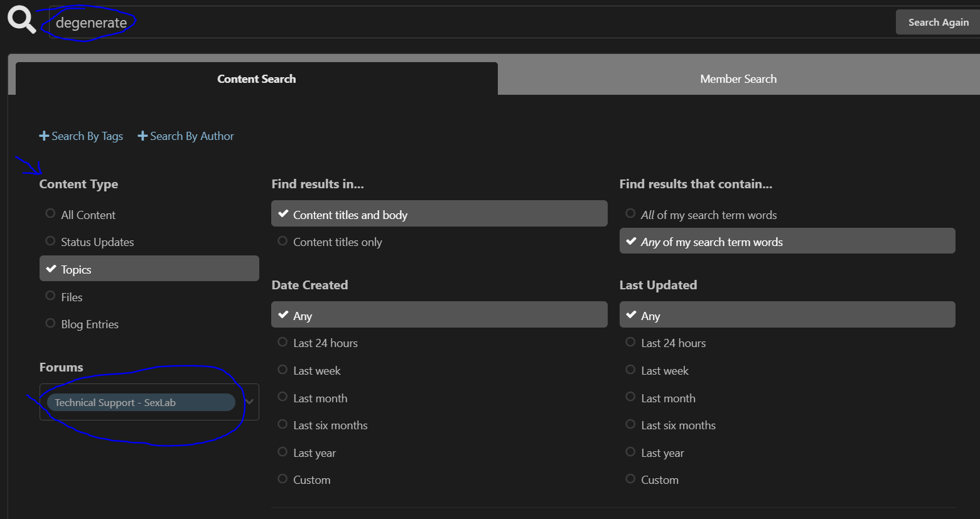
Task: Click the 'Find results in...' heading
Action: pos(318,184)
